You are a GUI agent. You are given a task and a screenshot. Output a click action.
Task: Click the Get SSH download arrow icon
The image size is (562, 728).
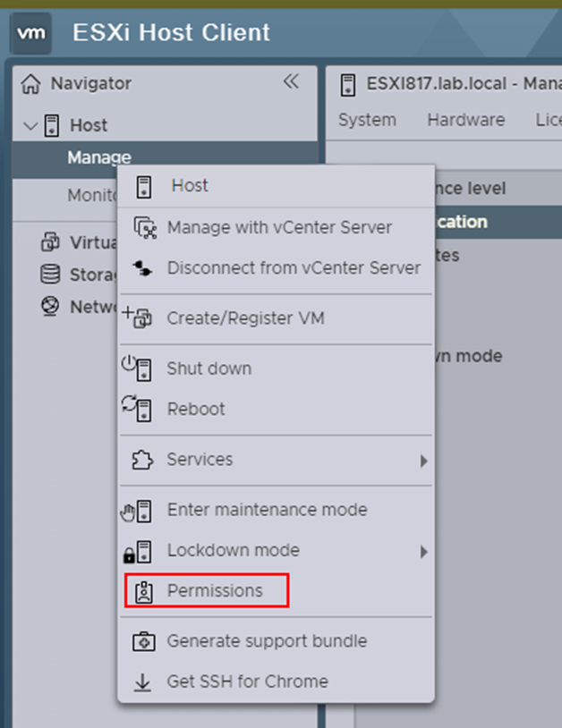pos(142,681)
